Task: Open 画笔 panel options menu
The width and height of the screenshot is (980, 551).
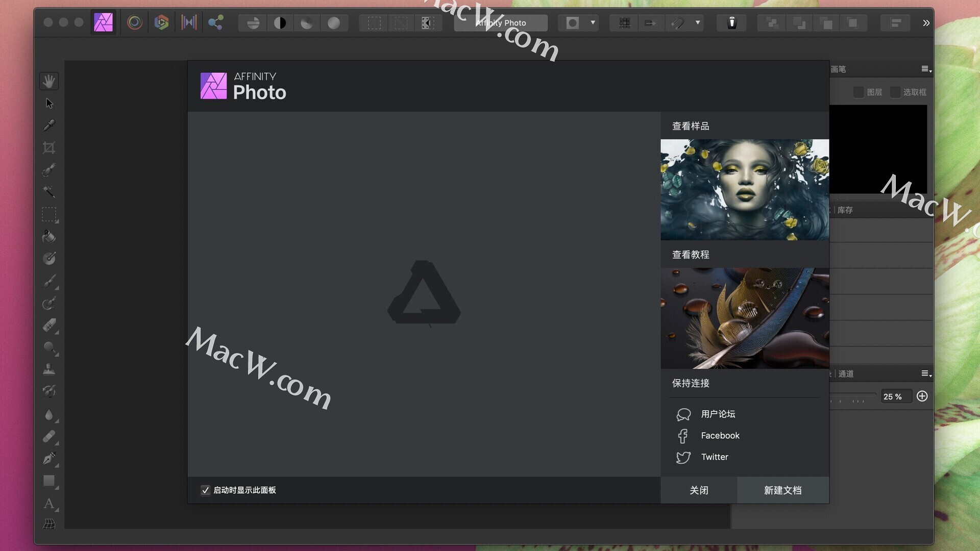Action: (x=926, y=69)
